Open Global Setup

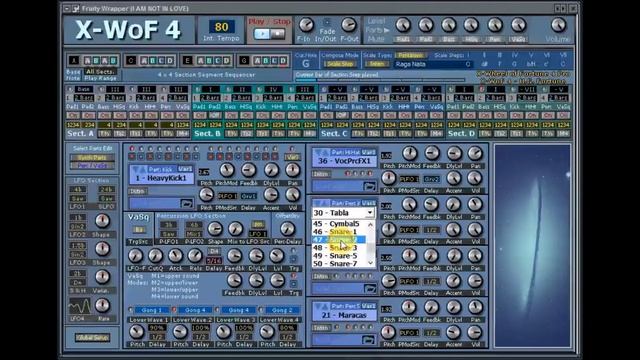tap(92, 338)
